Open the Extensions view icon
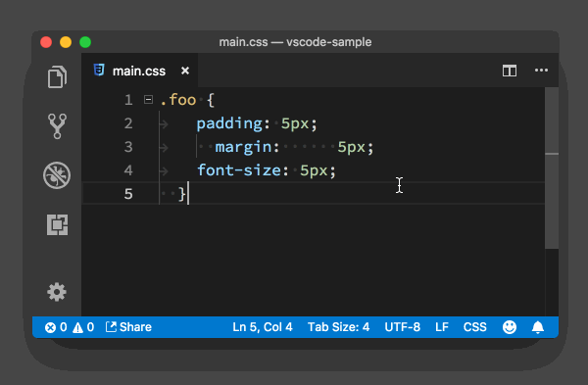This screenshot has height=385, width=588. [58, 224]
